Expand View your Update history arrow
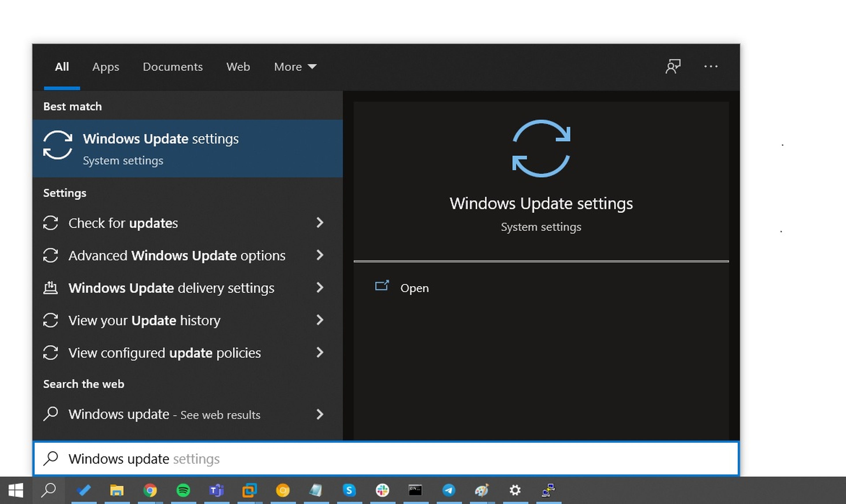This screenshot has width=846, height=504. (319, 320)
